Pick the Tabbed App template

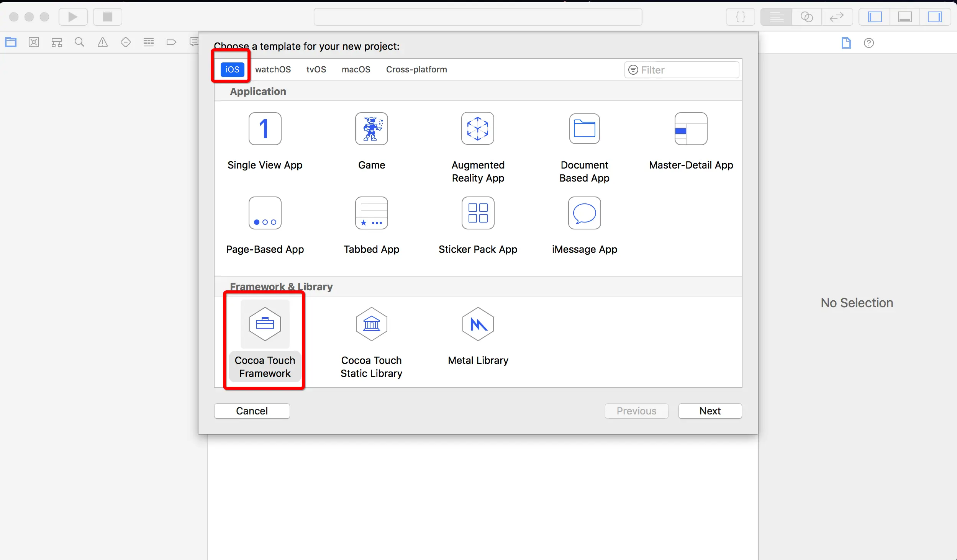click(x=371, y=213)
